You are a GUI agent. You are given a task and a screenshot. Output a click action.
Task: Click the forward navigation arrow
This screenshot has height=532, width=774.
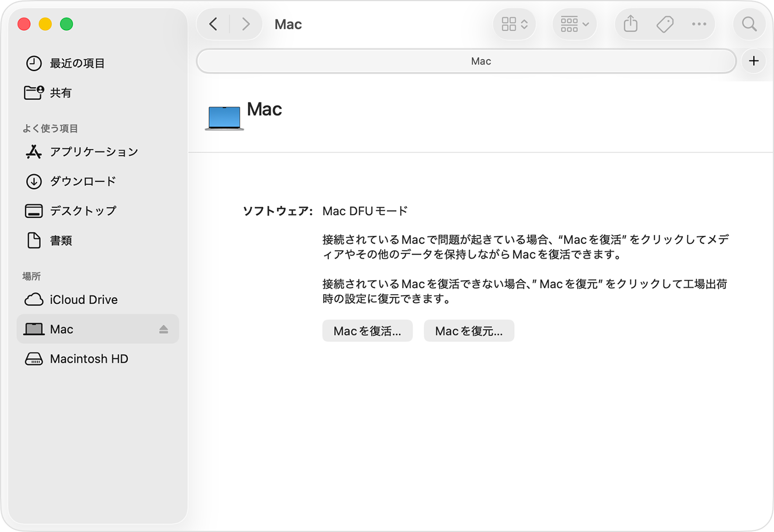coord(245,24)
